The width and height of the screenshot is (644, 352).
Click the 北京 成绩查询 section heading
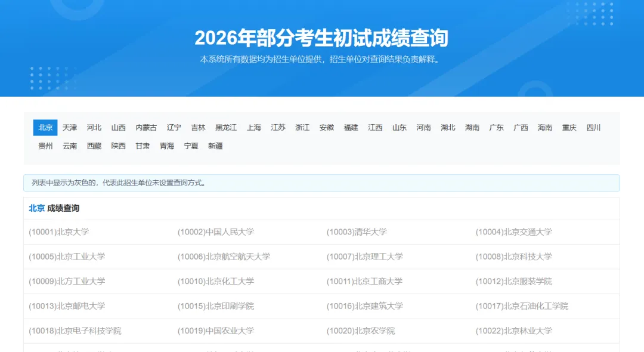54,208
